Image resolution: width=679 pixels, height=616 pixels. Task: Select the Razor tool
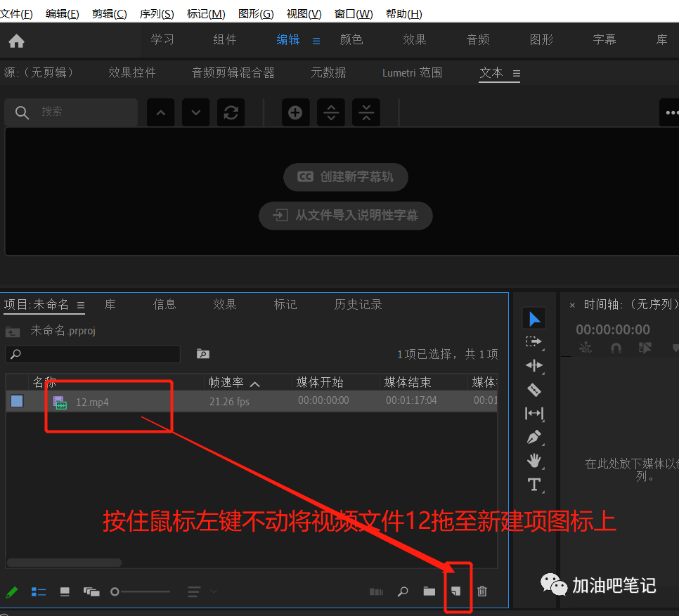pos(534,390)
